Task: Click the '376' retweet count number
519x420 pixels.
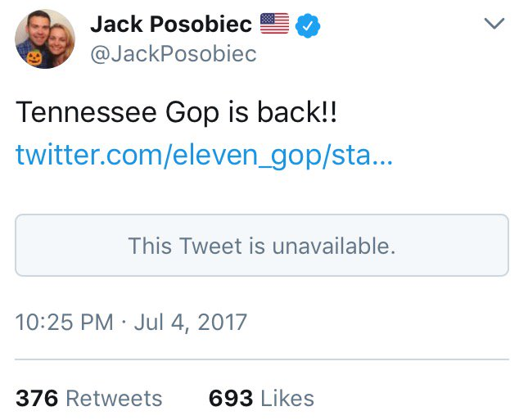Action: (x=37, y=398)
